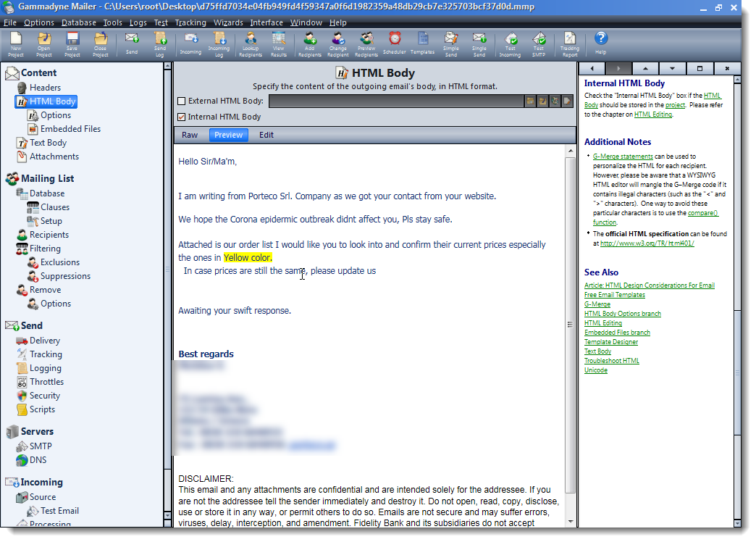Follow the G-Merge statements link
Viewport: 756px width, 542px height.
tap(623, 157)
